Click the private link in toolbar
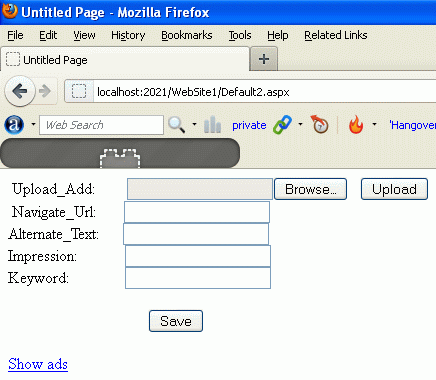436x380 pixels. [x=249, y=125]
